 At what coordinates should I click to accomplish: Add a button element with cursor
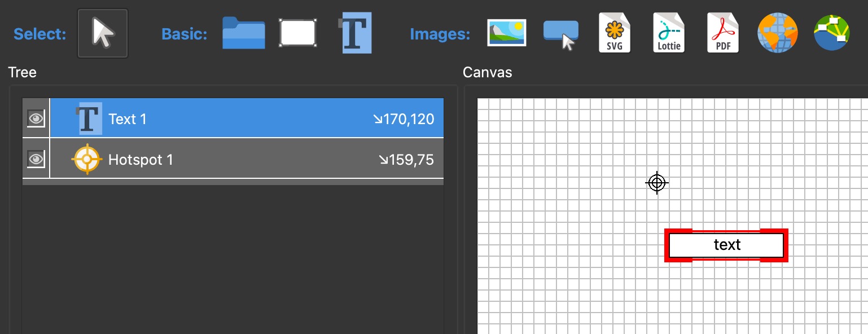[561, 34]
